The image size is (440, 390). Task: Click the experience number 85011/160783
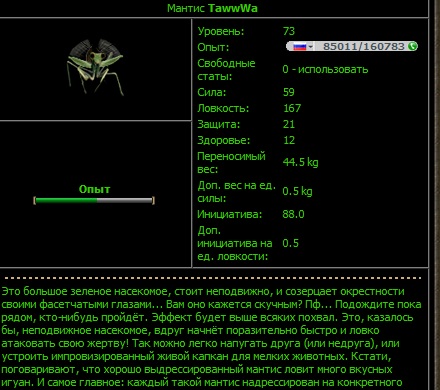coord(364,46)
